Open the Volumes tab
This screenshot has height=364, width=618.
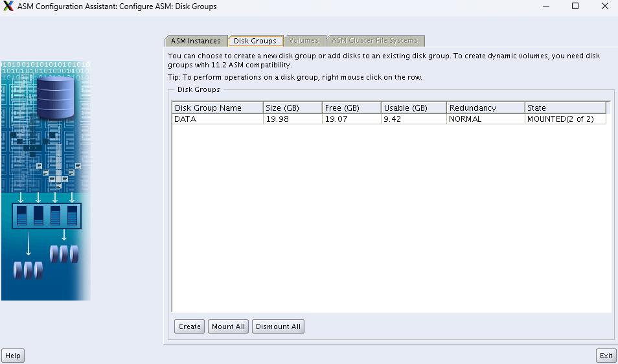[x=304, y=41]
